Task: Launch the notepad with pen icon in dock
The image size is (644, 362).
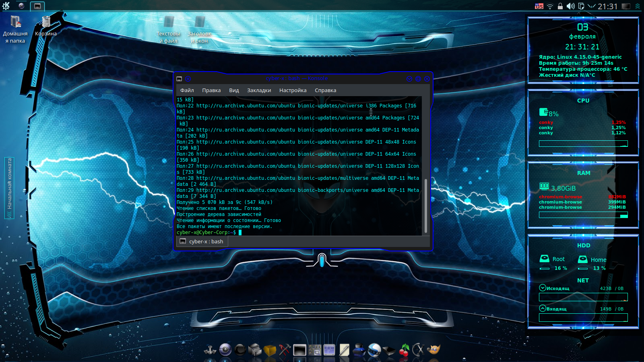Action: [344, 350]
